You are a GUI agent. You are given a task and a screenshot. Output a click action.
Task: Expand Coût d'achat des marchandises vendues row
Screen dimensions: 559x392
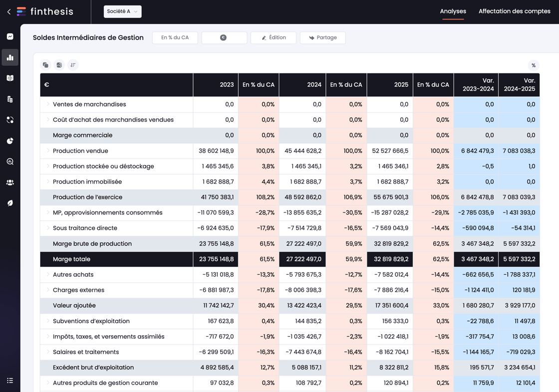pyautogui.click(x=48, y=119)
